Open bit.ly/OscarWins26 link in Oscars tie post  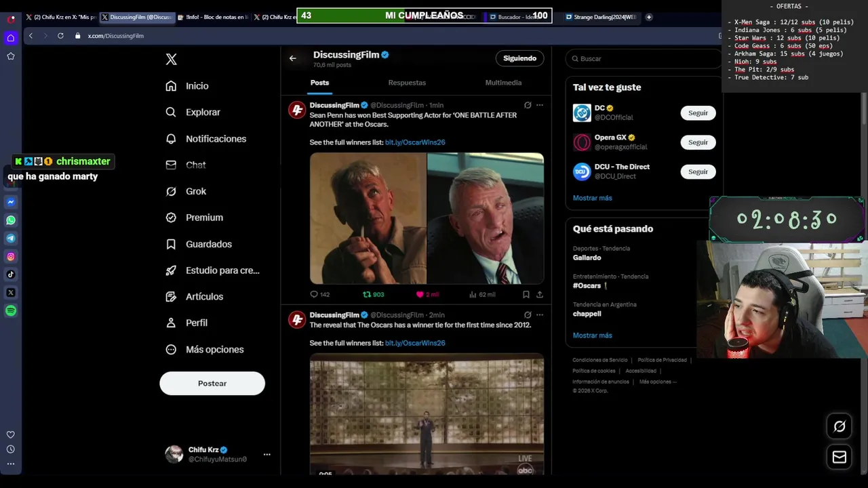(415, 343)
